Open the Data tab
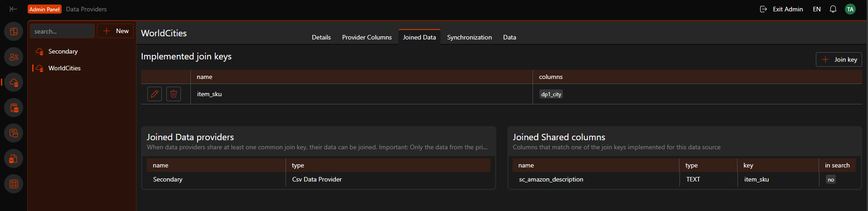This screenshot has height=211, width=868. pos(509,37)
